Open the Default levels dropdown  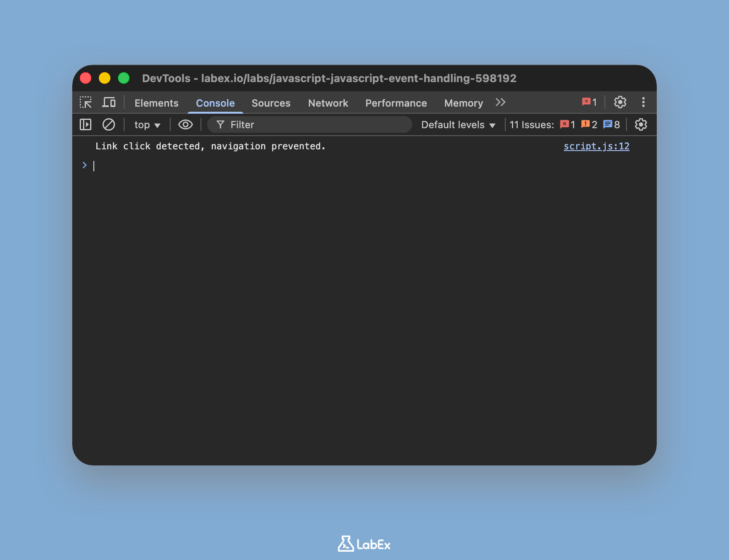(457, 124)
